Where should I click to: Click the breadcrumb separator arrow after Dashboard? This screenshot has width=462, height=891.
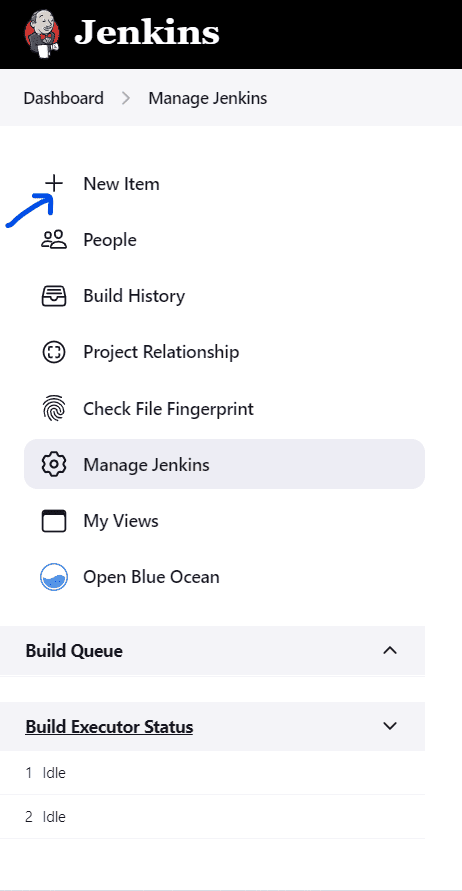(126, 98)
